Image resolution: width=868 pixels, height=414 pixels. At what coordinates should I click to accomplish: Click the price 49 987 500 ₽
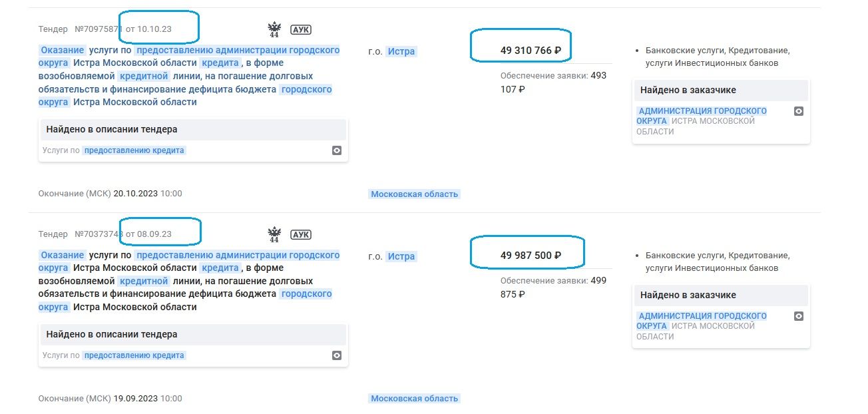(531, 255)
